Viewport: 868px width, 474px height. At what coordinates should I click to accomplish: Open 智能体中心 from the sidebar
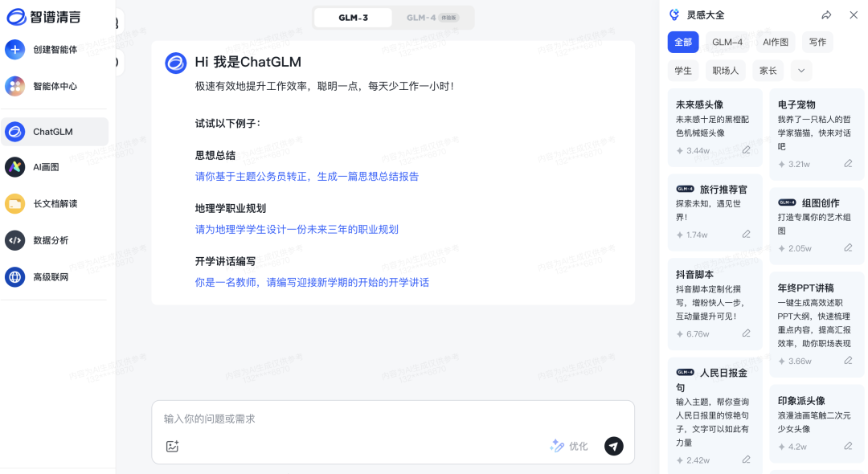(55, 85)
